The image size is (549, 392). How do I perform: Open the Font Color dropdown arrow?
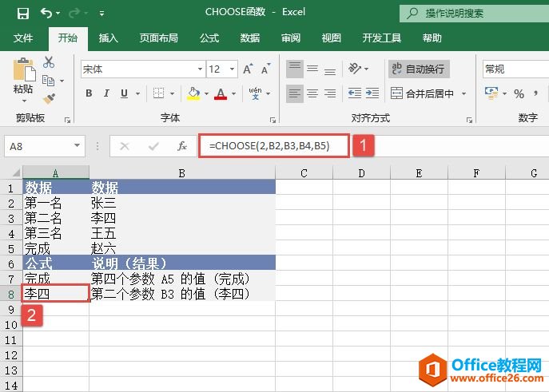233,93
